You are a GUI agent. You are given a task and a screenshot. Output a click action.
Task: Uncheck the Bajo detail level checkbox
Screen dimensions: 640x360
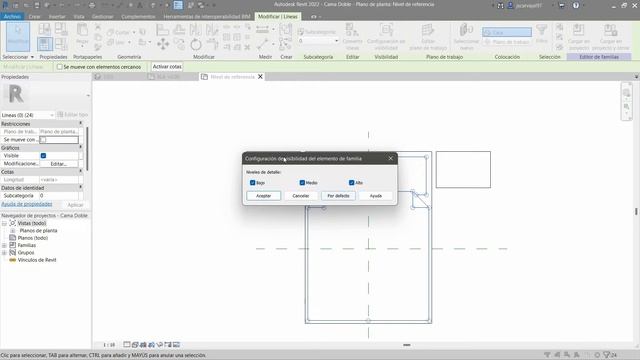pos(252,182)
